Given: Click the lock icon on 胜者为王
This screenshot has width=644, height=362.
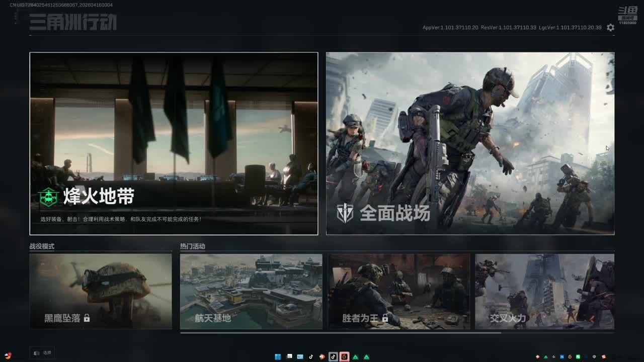Looking at the screenshot, I should pyautogui.click(x=385, y=318).
